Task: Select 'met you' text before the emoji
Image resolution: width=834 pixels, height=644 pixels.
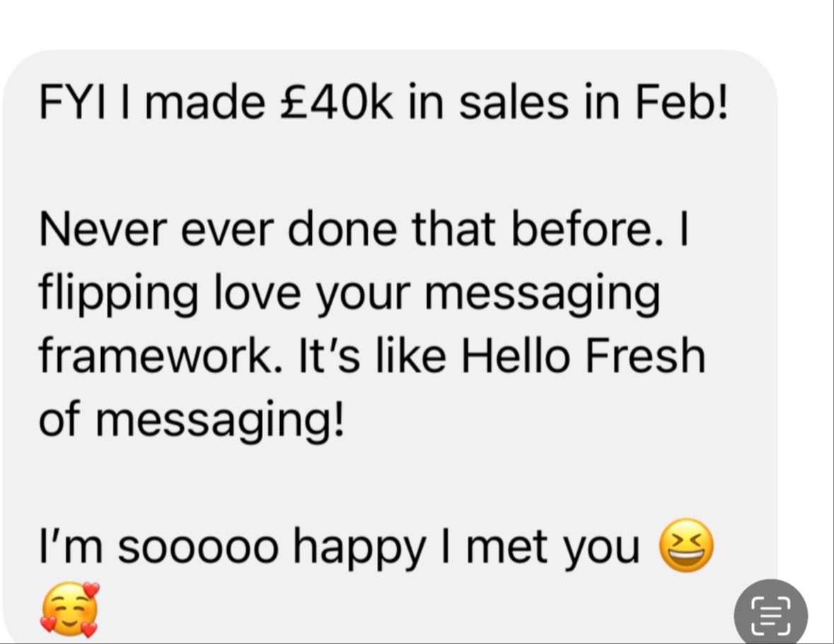Action: coord(552,549)
